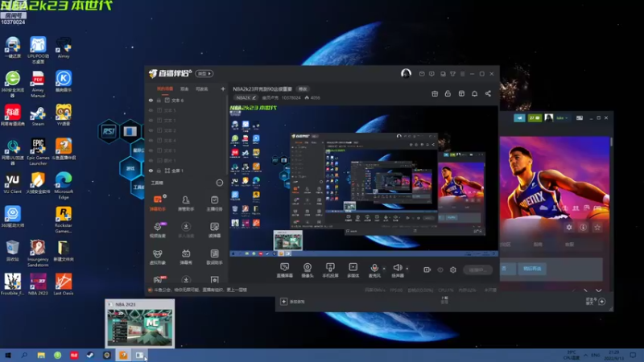Image resolution: width=644 pixels, height=362 pixels.
Task: Click the star favorite icon in NBA window
Action: click(x=597, y=227)
